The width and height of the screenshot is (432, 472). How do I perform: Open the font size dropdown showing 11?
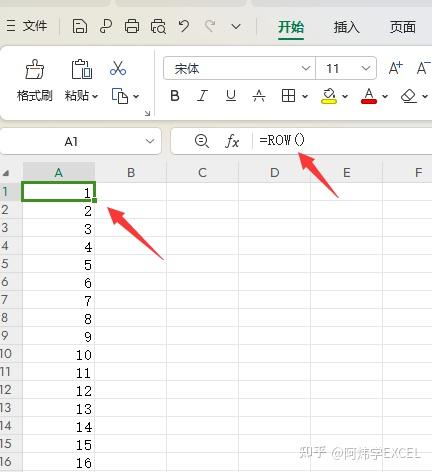(346, 68)
